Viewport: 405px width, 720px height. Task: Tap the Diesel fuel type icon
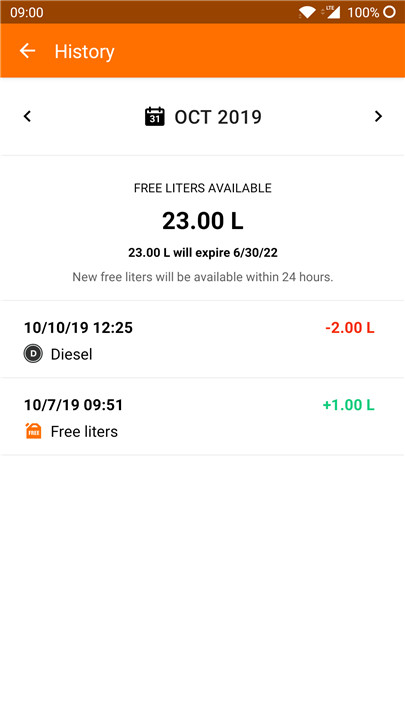click(x=33, y=354)
